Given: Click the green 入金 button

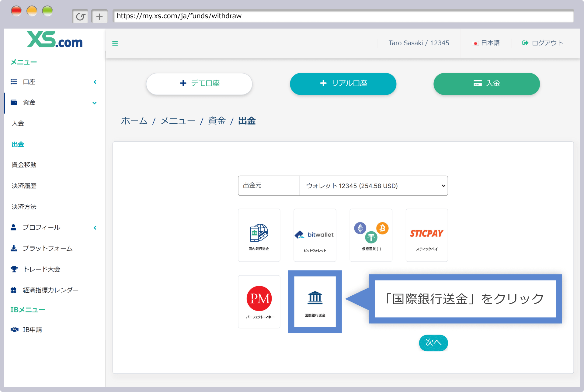Looking at the screenshot, I should click(x=487, y=84).
